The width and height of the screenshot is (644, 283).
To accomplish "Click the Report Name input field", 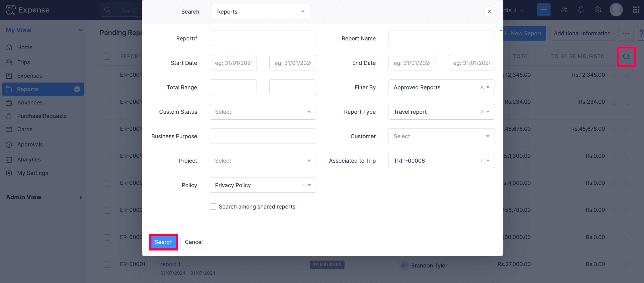I will [x=441, y=38].
